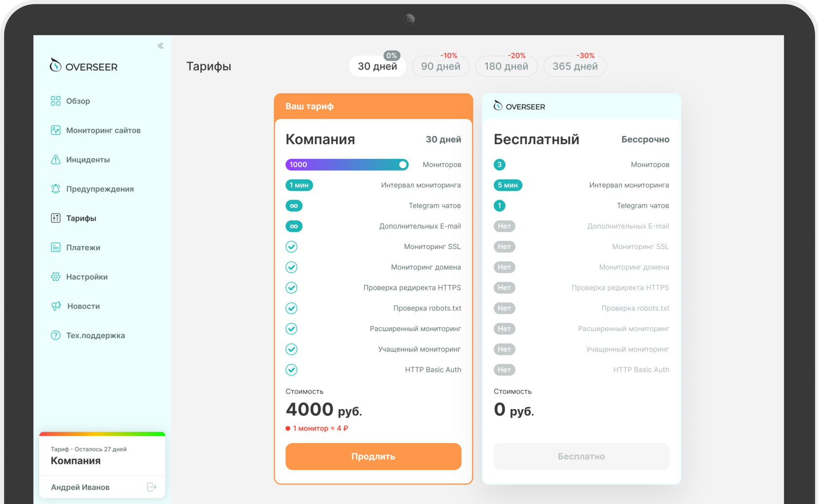Open the Тарифы menu item
This screenshot has height=504, width=818.
(81, 218)
